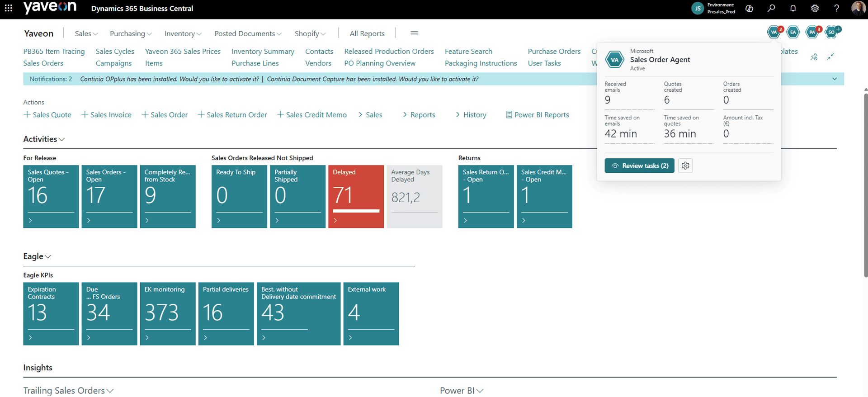Click Review tasks (2) button
The width and height of the screenshot is (868, 397).
pyautogui.click(x=640, y=166)
